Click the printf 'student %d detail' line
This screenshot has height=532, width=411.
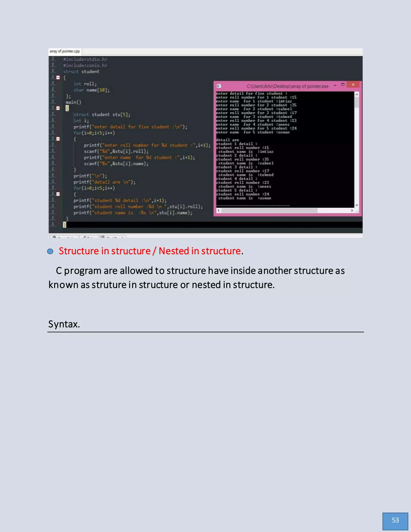point(120,200)
